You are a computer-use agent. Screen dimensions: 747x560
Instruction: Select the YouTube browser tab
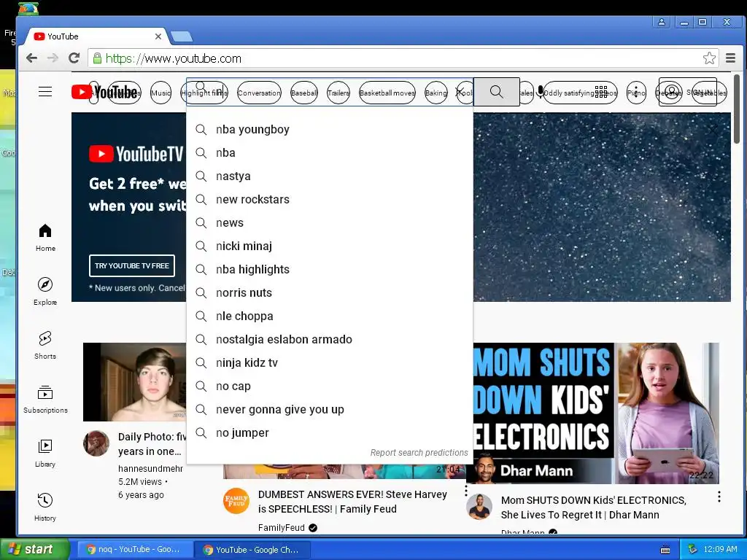96,36
